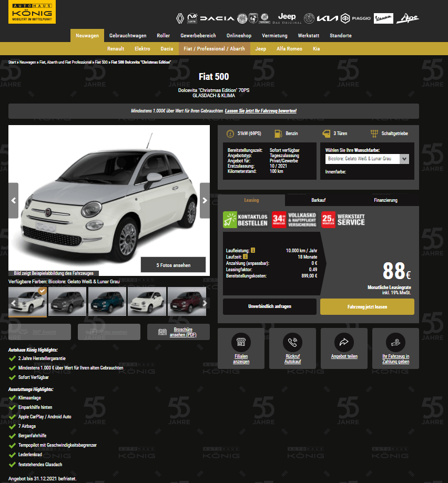Viewport: 448px width, 483px height.
Task: Click the Abarth scorpion logo
Action: (x=253, y=18)
